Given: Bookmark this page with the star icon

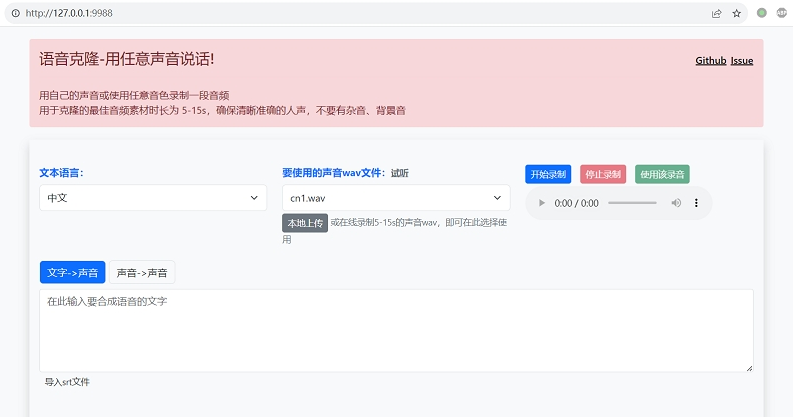Looking at the screenshot, I should click(737, 13).
